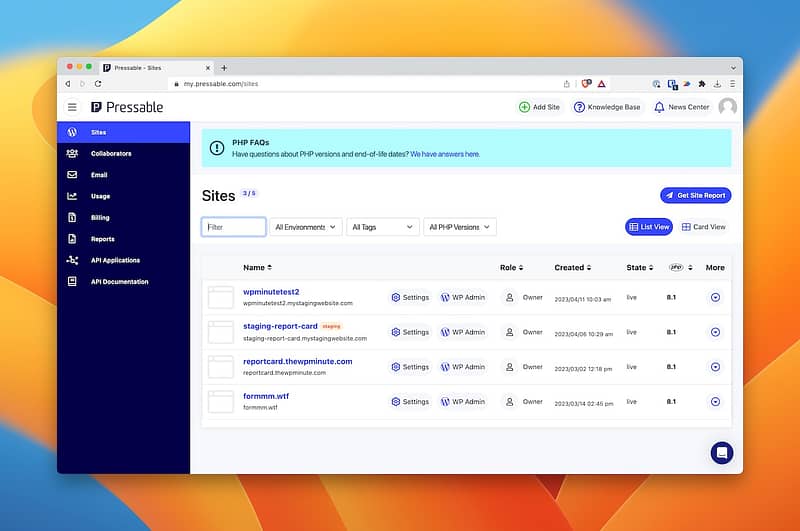Open the Knowledge Base
Image resolution: width=800 pixels, height=531 pixels.
pyautogui.click(x=607, y=107)
